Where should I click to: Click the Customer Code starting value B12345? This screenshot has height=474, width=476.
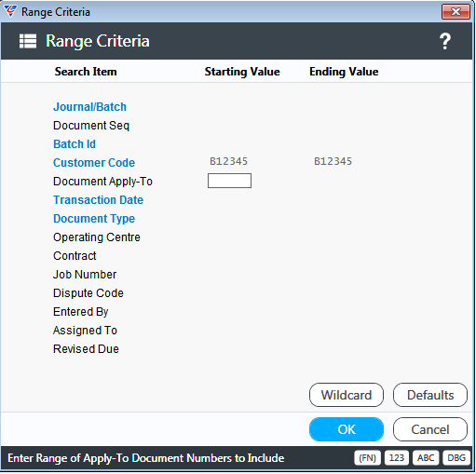228,161
